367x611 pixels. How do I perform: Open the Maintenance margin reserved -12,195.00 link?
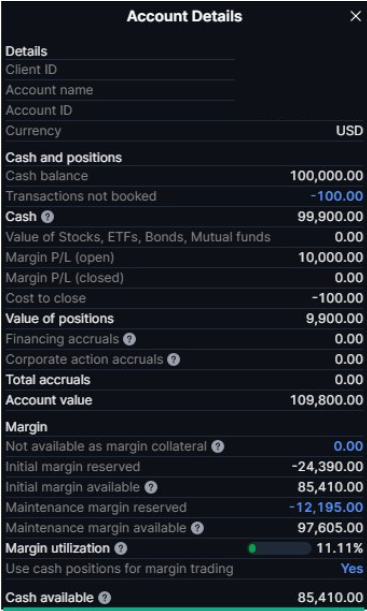(x=326, y=507)
